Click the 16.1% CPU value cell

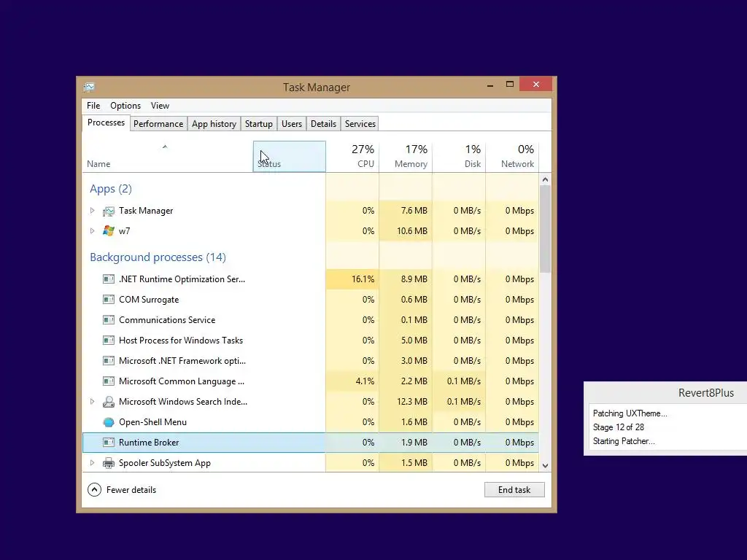tap(352, 279)
